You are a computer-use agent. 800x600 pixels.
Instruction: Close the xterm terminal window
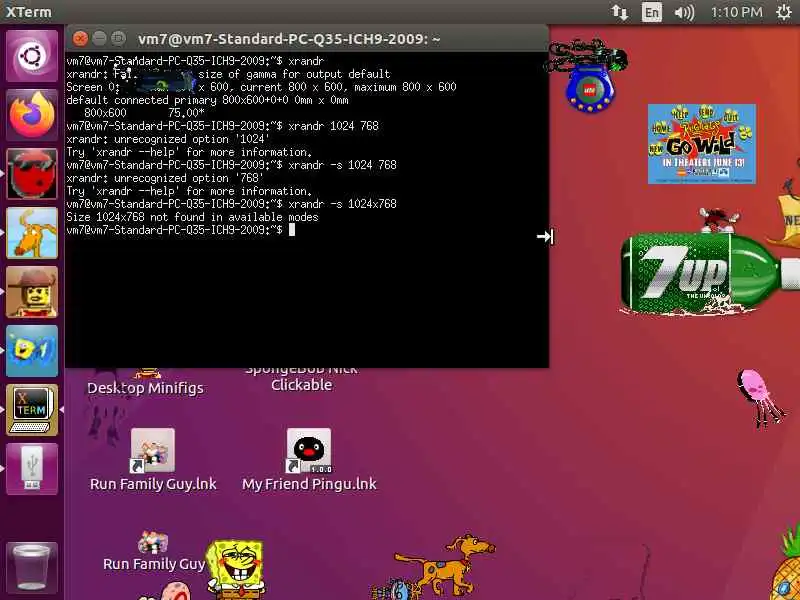pos(80,38)
